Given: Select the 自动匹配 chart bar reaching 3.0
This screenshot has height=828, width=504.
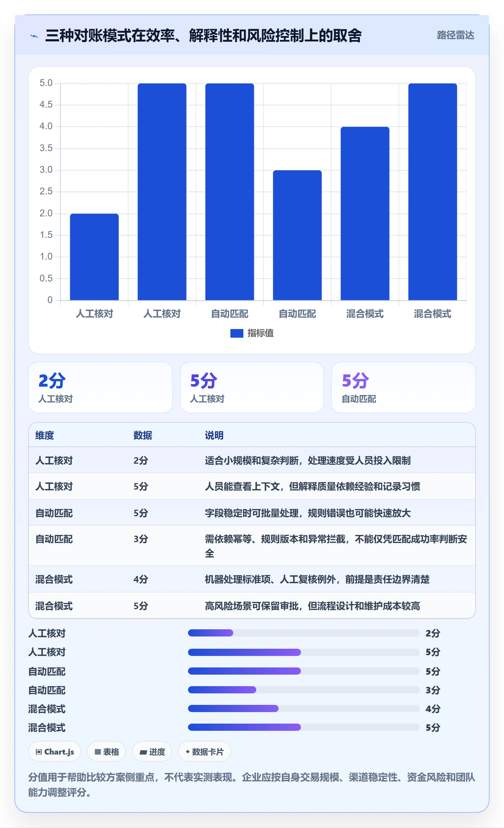Looking at the screenshot, I should [297, 235].
